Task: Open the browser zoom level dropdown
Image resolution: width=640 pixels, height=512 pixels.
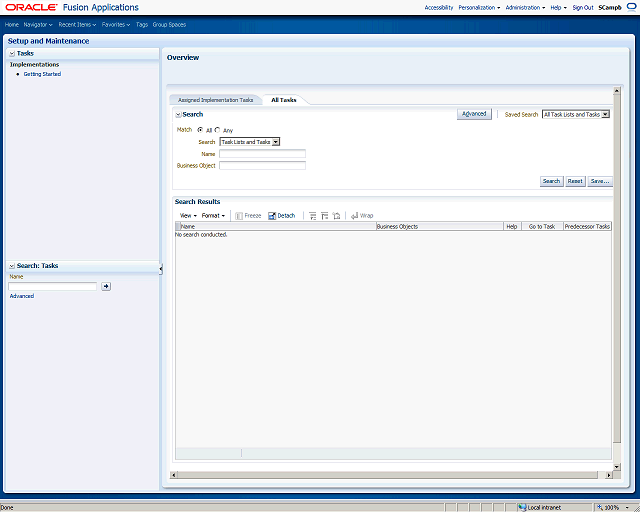Action: pos(627,508)
